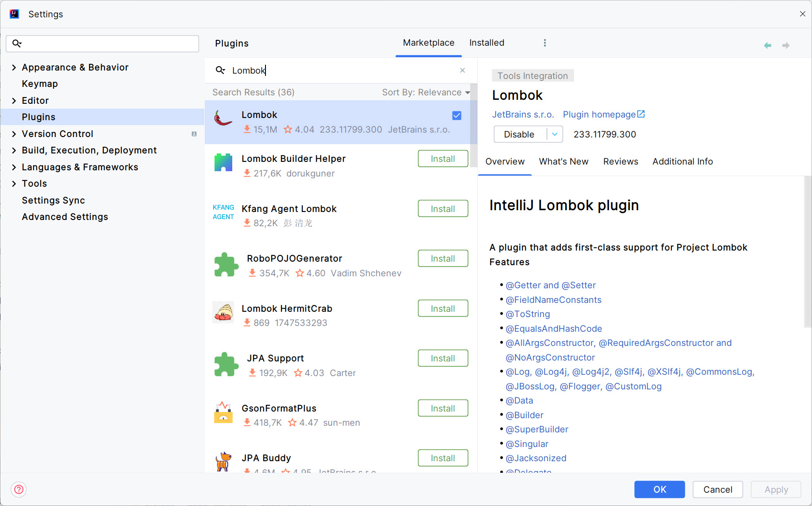The image size is (812, 506).
Task: Open the Disable button dropdown arrow
Action: click(554, 134)
